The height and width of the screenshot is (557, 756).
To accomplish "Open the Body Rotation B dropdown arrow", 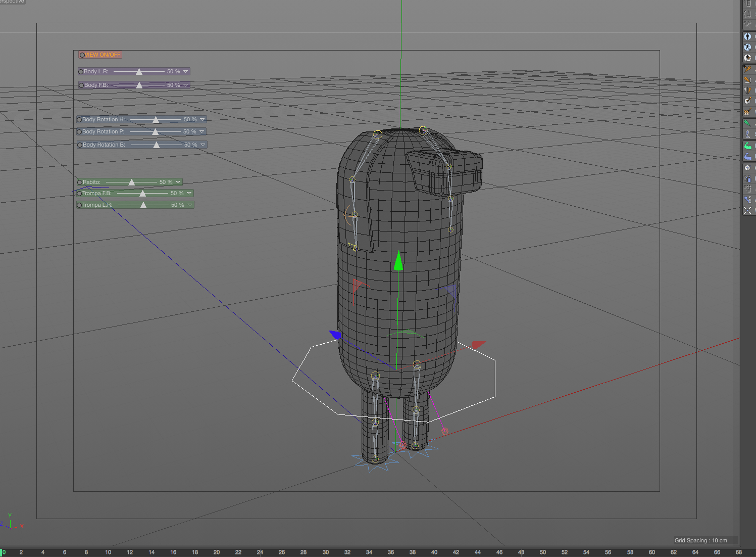I will point(203,145).
